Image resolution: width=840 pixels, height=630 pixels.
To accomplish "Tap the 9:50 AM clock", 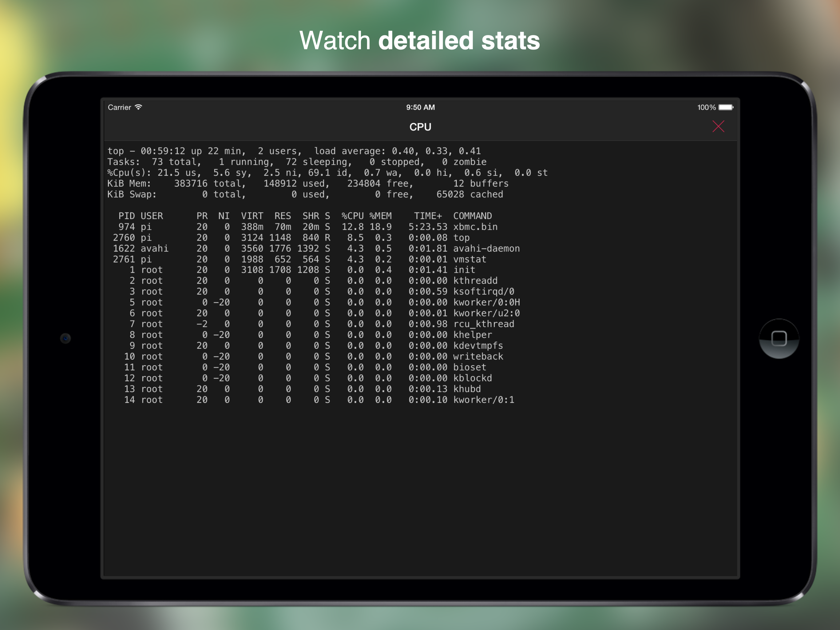I will click(x=420, y=107).
